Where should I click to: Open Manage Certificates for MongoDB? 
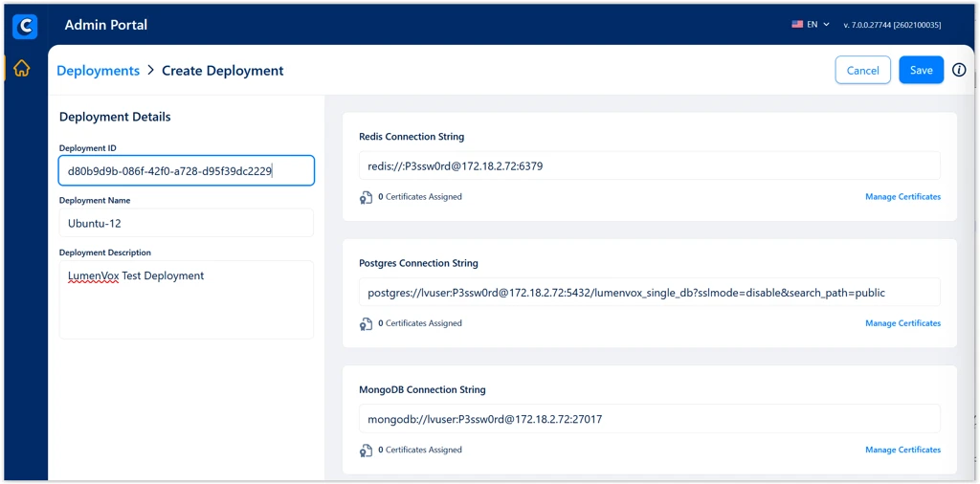tap(902, 450)
